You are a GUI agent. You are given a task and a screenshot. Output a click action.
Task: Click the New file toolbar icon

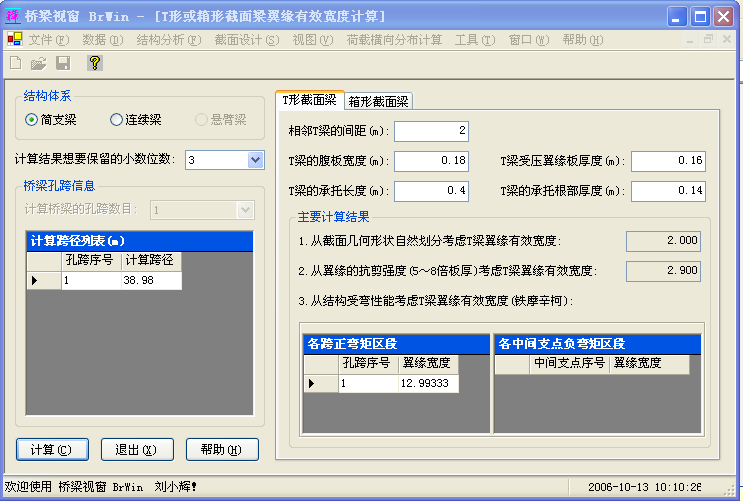[16, 63]
